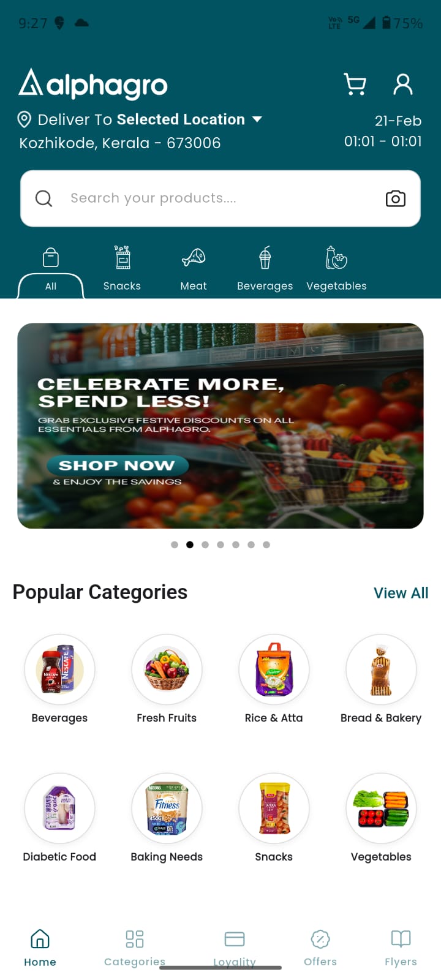The image size is (441, 980).
Task: Select the Beverages filter icon in top bar
Action: coord(265,258)
